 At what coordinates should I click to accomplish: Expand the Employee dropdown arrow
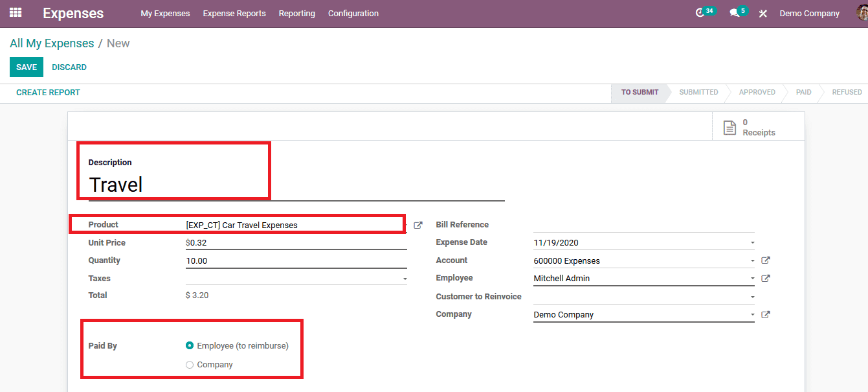coord(752,279)
